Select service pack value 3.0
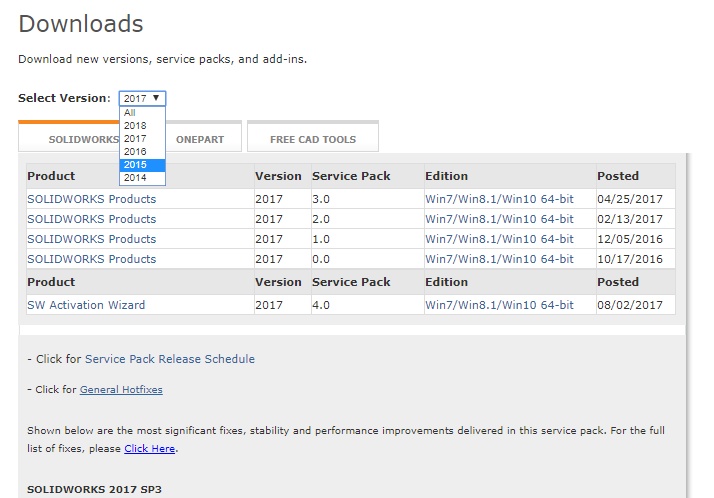 [321, 199]
